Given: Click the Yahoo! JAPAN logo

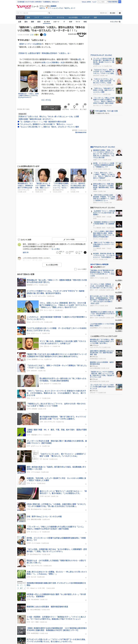Looking at the screenshot, I should [x=24, y=7].
